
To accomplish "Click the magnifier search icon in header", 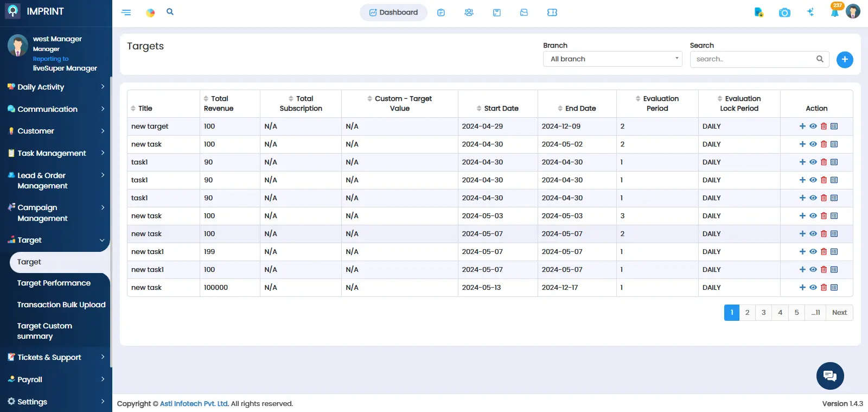I will 170,12.
